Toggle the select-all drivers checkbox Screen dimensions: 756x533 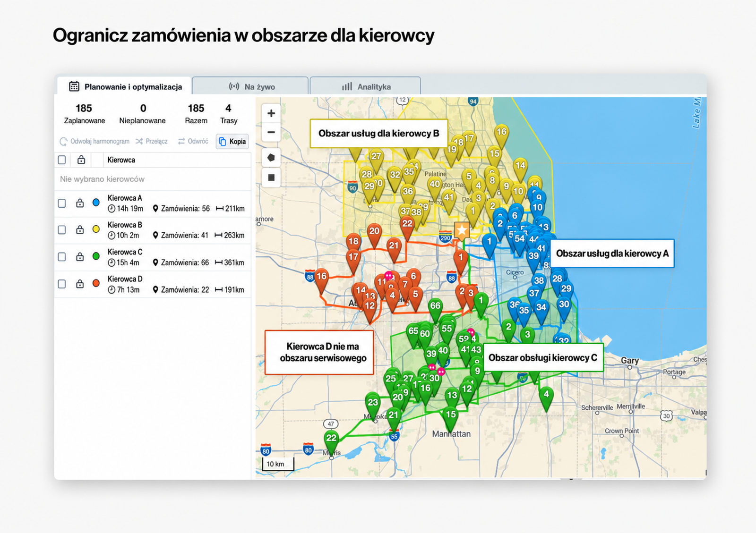tap(62, 160)
